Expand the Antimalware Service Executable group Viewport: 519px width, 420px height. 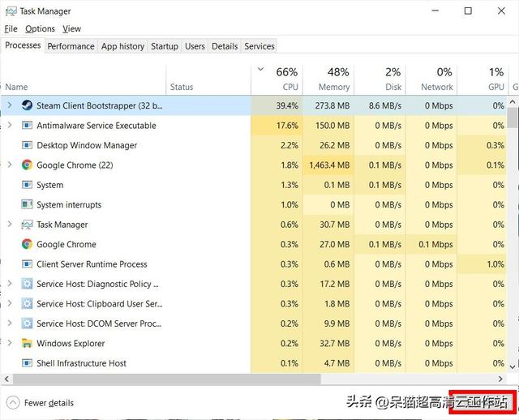tap(10, 125)
